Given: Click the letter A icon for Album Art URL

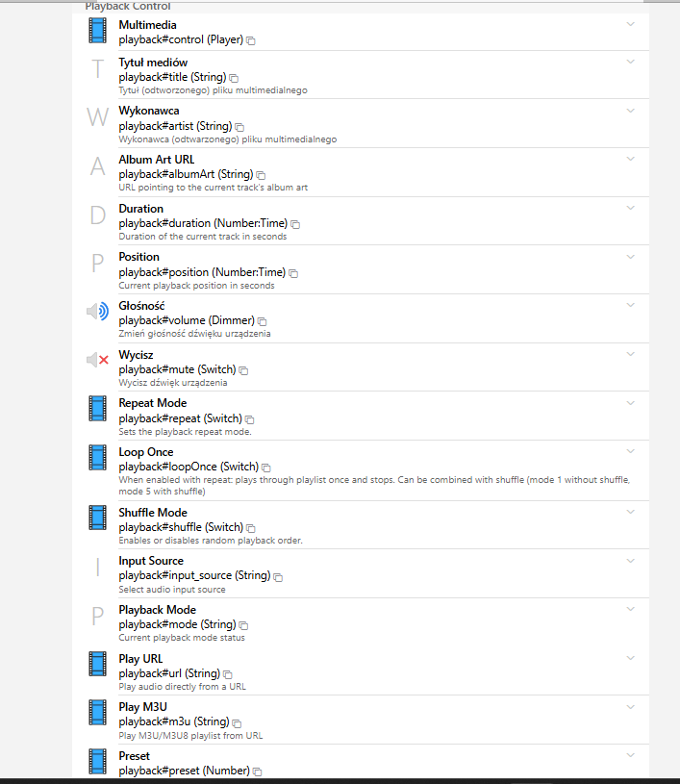Looking at the screenshot, I should point(97,166).
